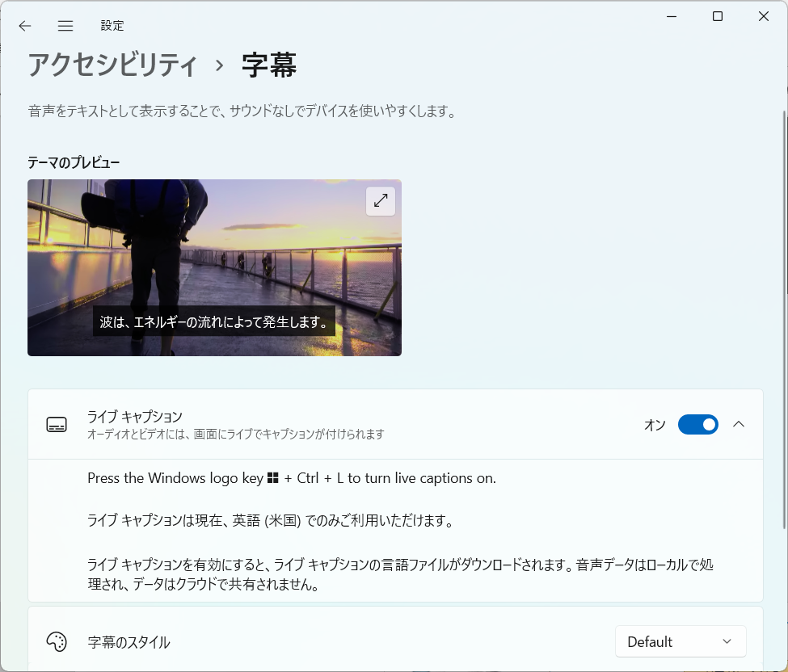This screenshot has width=788, height=672.
Task: Click the subtitle text inside the preview image
Action: tap(214, 321)
